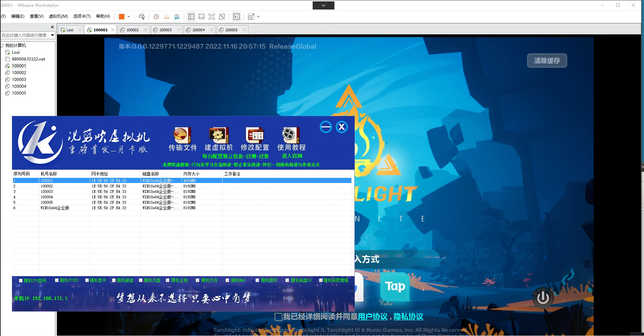The height and width of the screenshot is (336, 644).
Task: Switch to the Loxi tab
Action: (x=70, y=30)
